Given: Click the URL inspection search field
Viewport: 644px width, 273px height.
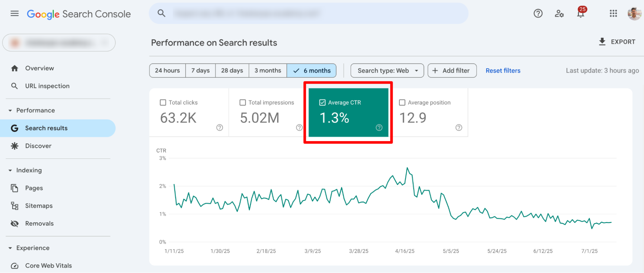Looking at the screenshot, I should tap(309, 13).
